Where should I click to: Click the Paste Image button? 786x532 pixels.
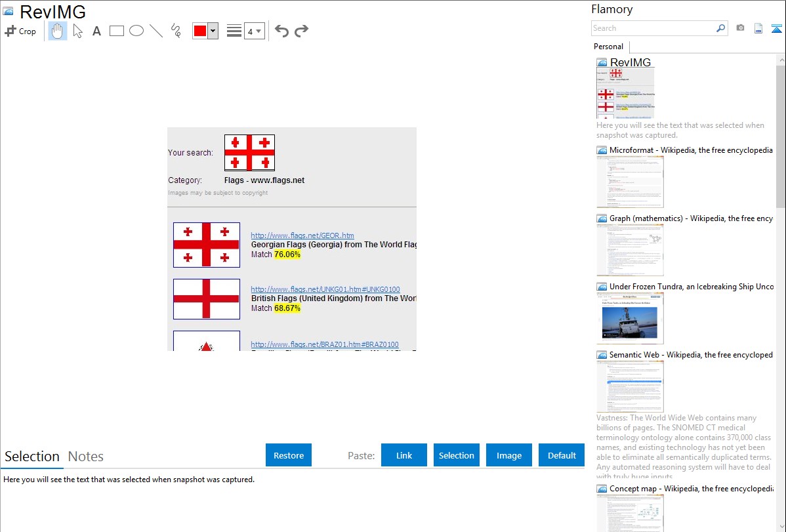click(x=509, y=455)
